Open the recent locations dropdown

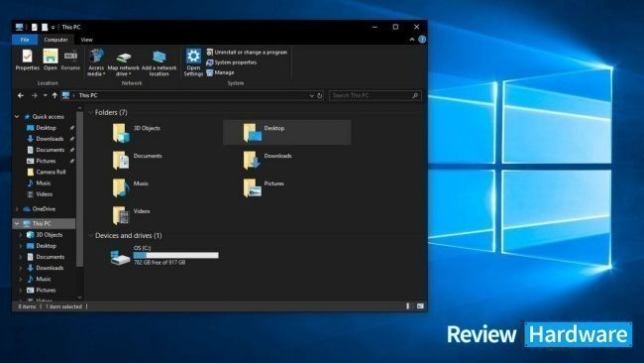45,95
